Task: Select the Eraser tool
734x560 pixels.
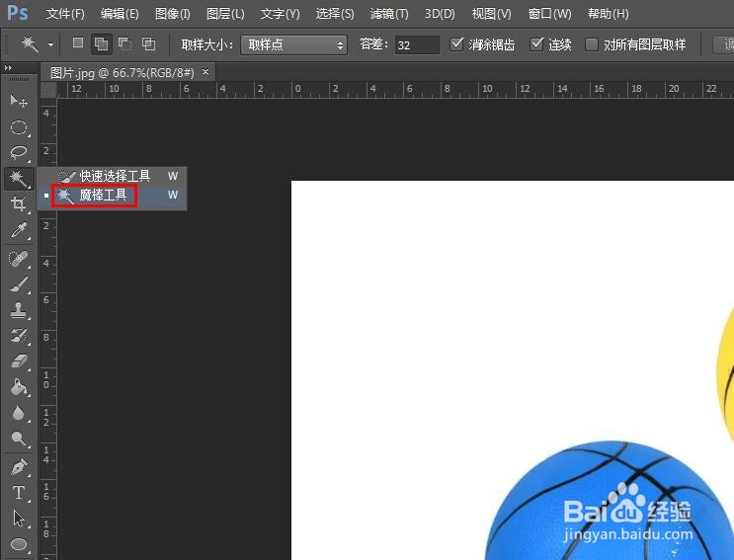Action: pos(19,361)
